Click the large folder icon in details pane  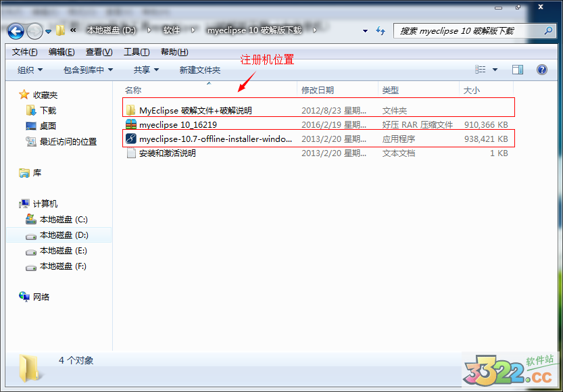32,368
